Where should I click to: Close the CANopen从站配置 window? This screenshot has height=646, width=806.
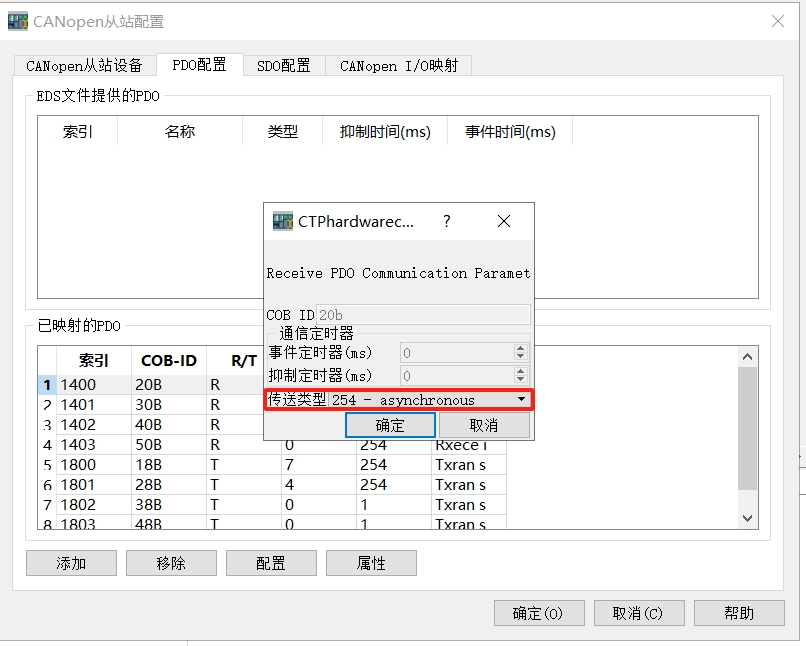[x=778, y=21]
